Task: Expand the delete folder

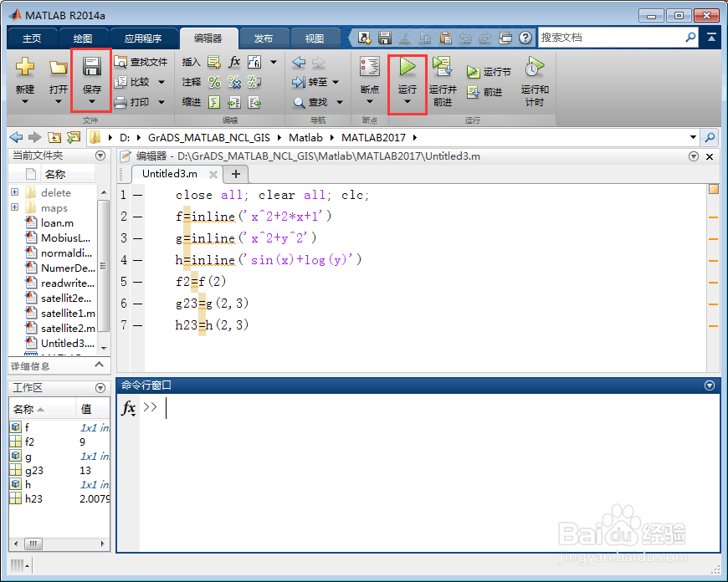Action: pos(14,192)
